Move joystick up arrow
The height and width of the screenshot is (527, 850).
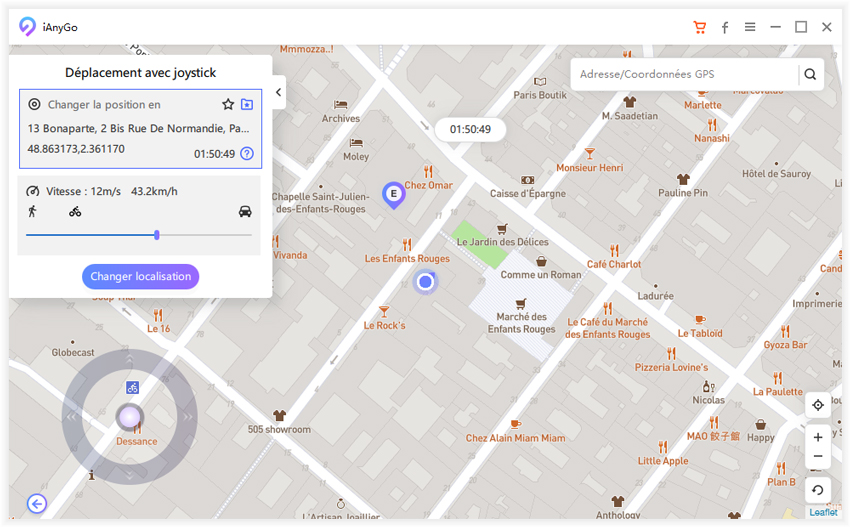129,359
